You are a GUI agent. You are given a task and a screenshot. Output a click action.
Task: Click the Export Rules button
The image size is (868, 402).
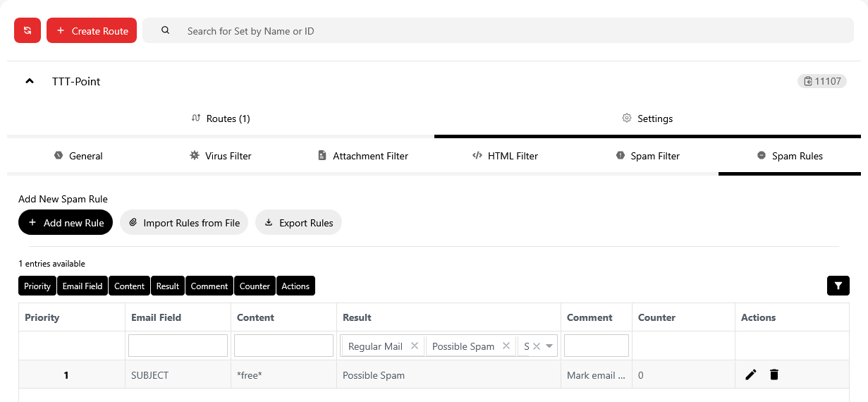[x=298, y=222]
